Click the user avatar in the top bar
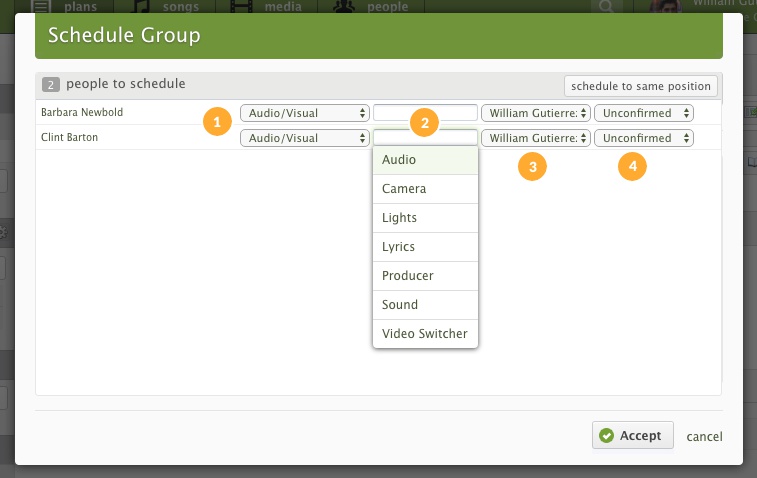 [666, 6]
